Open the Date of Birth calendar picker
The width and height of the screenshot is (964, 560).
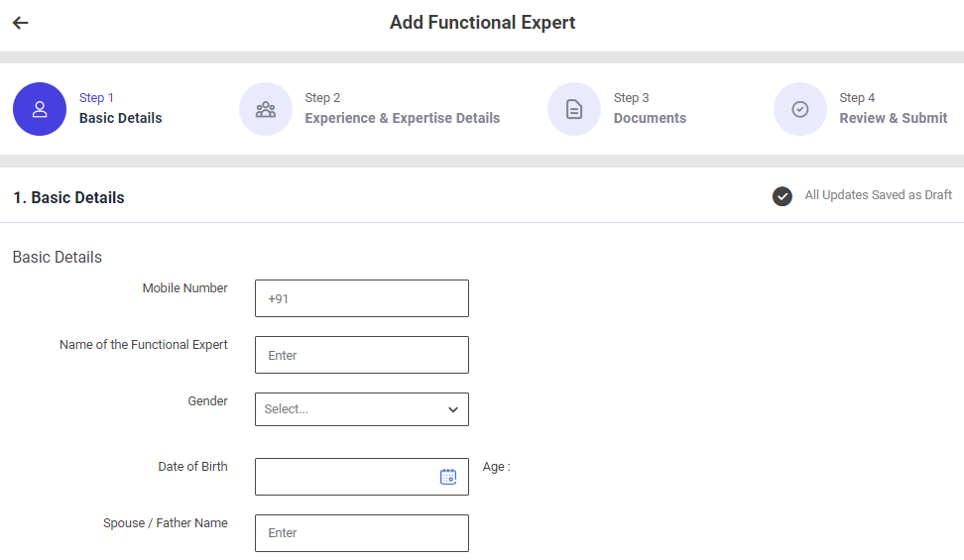click(448, 477)
